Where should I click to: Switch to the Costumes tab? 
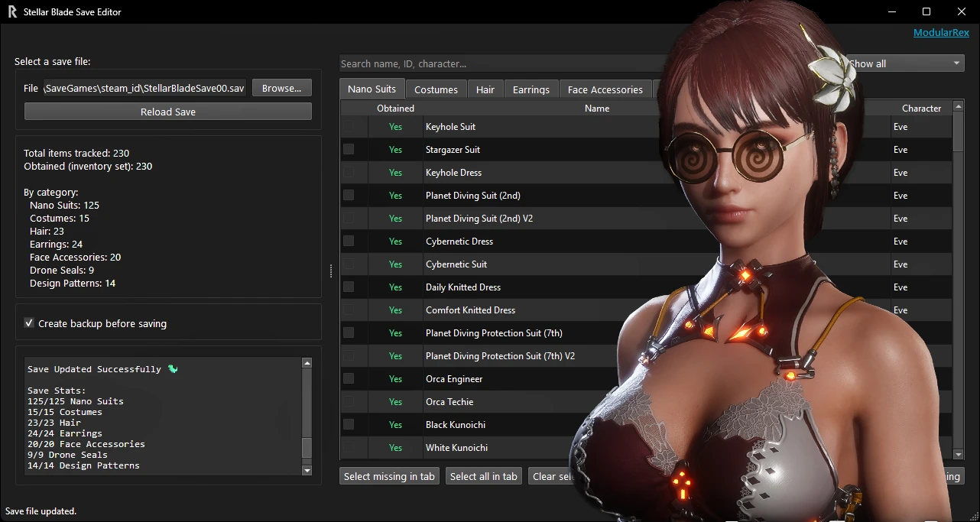(436, 89)
